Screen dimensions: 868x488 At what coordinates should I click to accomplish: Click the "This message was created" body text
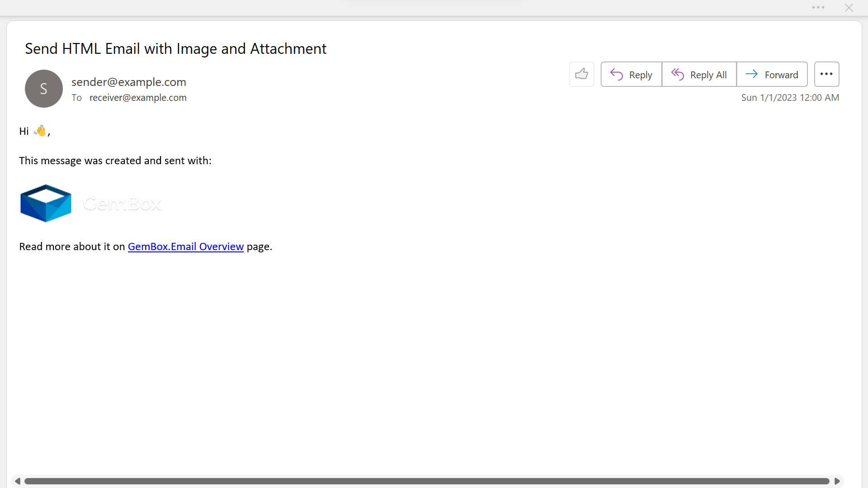click(x=115, y=161)
